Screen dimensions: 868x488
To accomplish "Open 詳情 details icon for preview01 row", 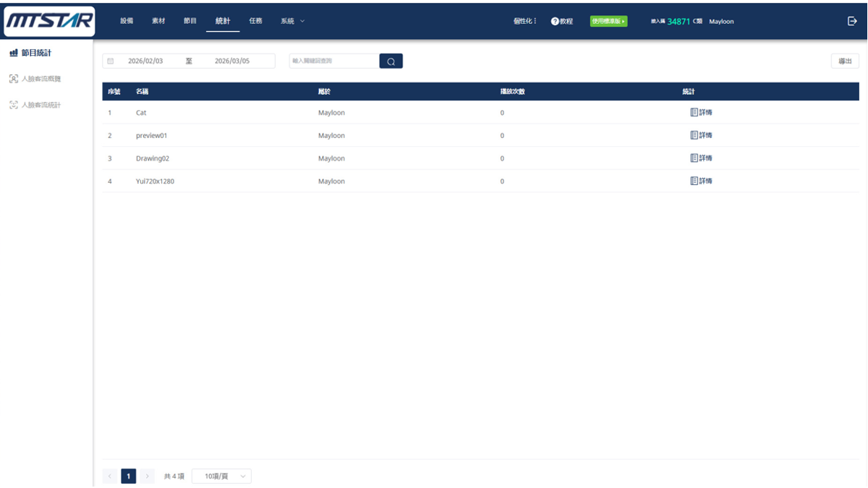I will tap(694, 135).
